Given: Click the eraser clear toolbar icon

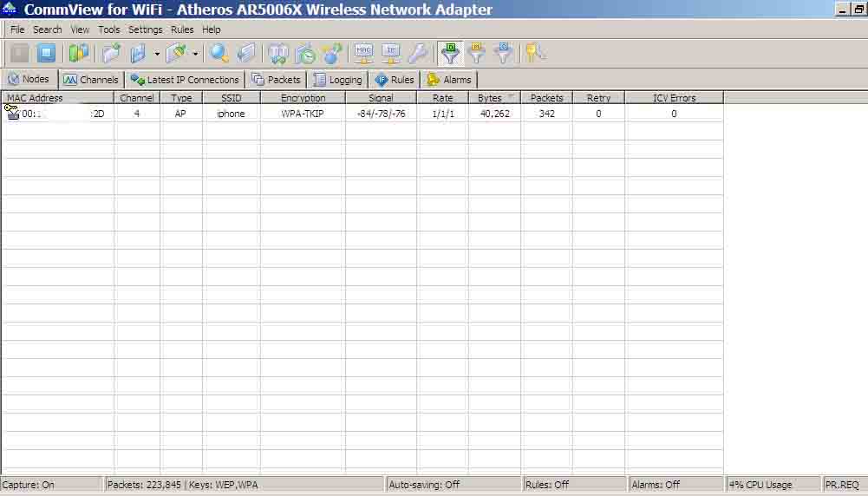Looking at the screenshot, I should [177, 53].
